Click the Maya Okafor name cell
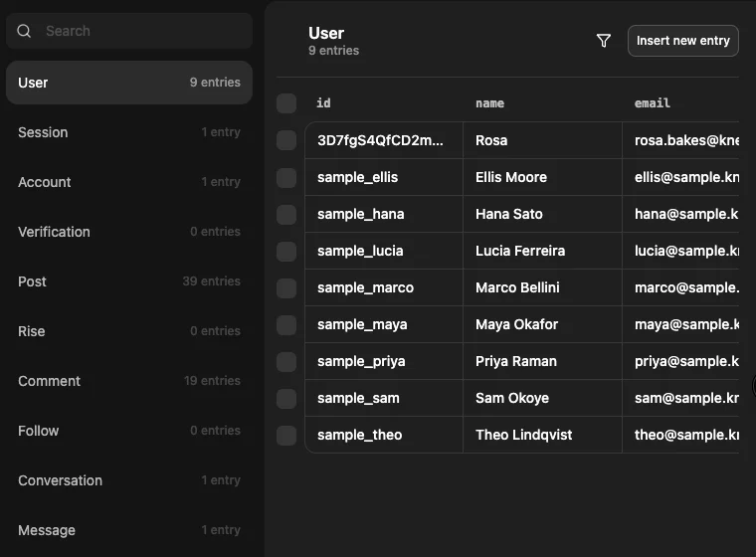 542,324
